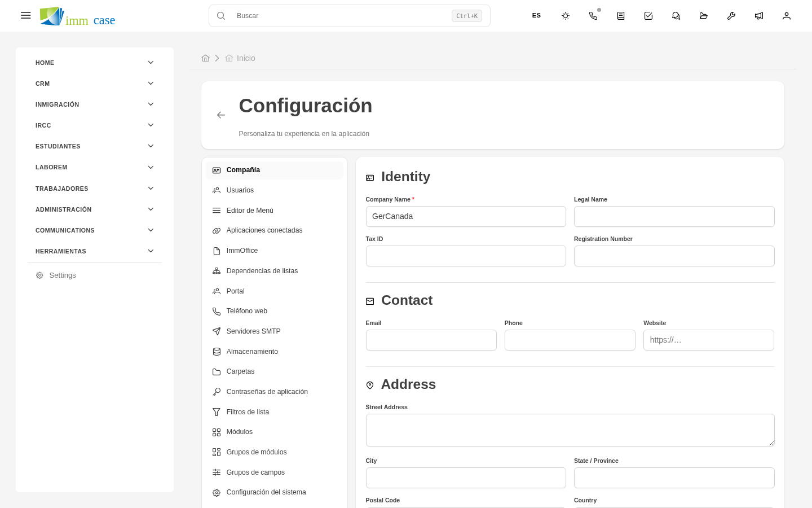
Task: Expand the HERRAMIENTAS sidebar section
Action: coord(95,251)
